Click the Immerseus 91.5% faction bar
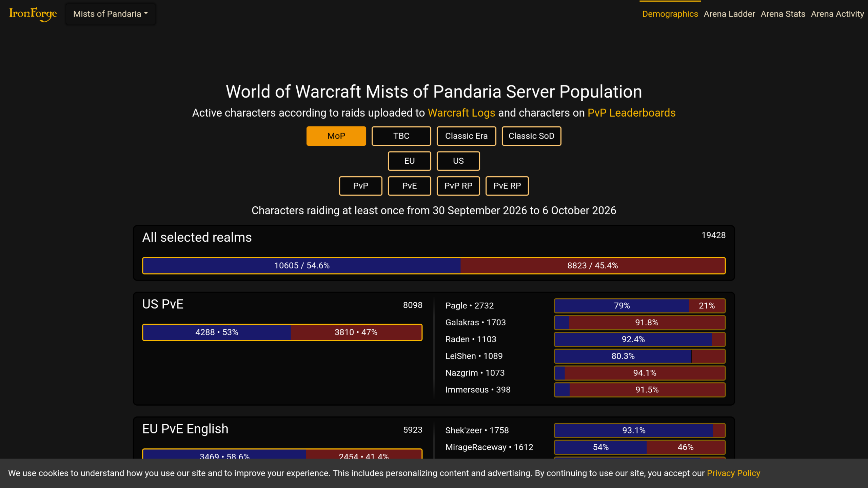Screen dimensions: 868x488 coord(647,390)
